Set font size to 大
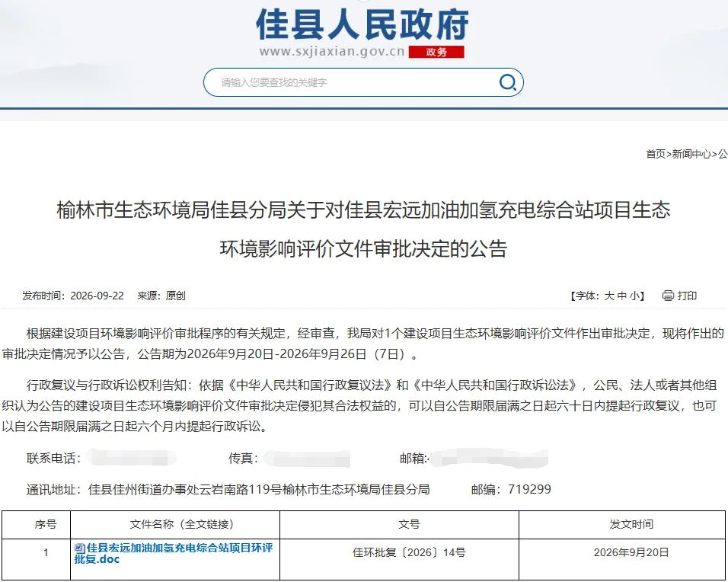 608,296
